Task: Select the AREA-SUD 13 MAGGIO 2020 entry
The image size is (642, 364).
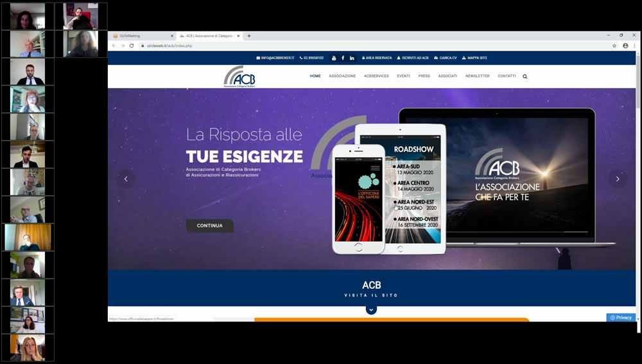Action: (x=413, y=169)
